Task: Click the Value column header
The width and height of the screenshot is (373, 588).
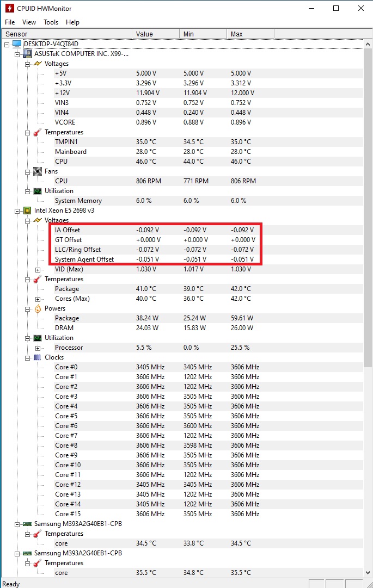Action: click(156, 34)
